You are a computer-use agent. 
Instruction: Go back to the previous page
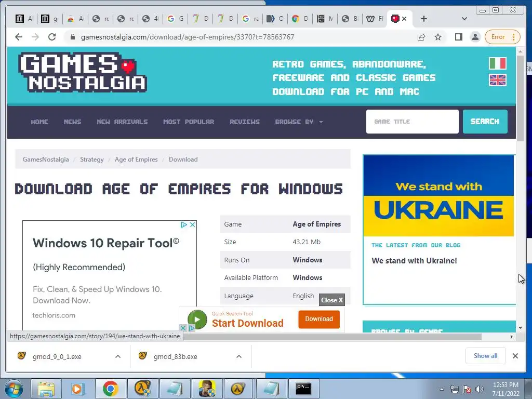[x=19, y=37]
